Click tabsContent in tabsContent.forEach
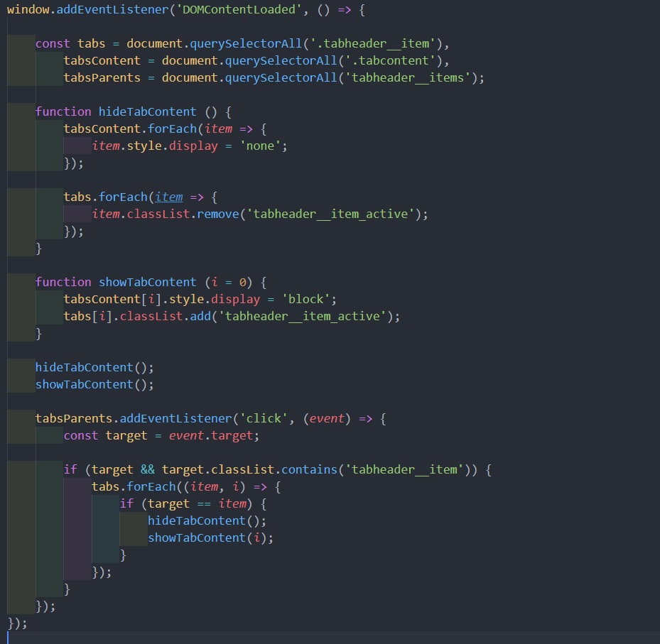The height and width of the screenshot is (644, 660). [x=102, y=129]
